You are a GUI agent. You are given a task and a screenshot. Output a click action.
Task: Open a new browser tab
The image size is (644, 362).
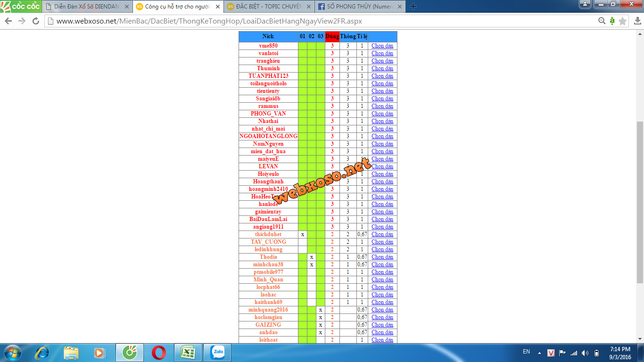[x=413, y=7]
